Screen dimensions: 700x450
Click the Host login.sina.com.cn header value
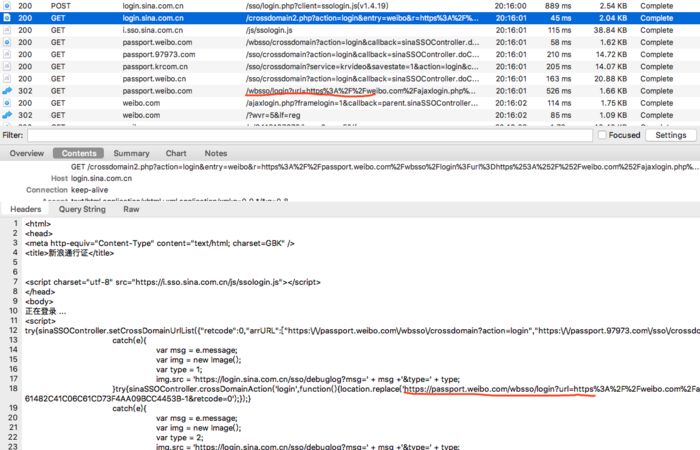click(x=101, y=178)
